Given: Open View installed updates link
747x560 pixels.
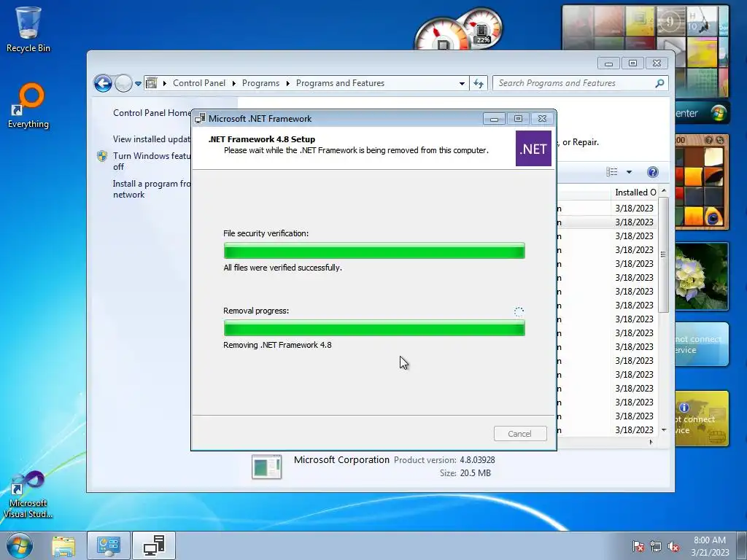Looking at the screenshot, I should (152, 139).
